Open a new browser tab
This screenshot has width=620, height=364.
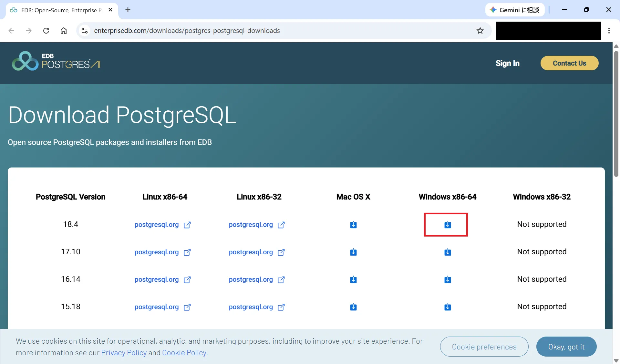coord(128,10)
